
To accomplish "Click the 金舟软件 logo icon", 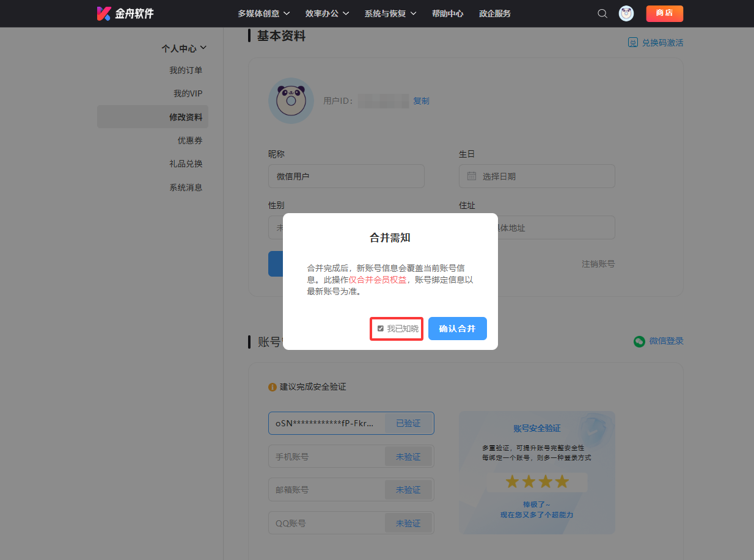I will tap(104, 13).
